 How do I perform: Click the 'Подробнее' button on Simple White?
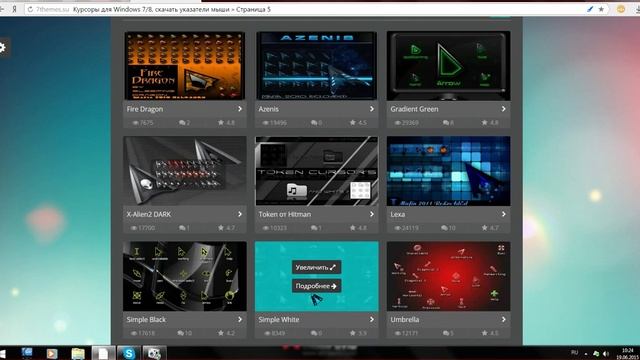click(x=316, y=286)
